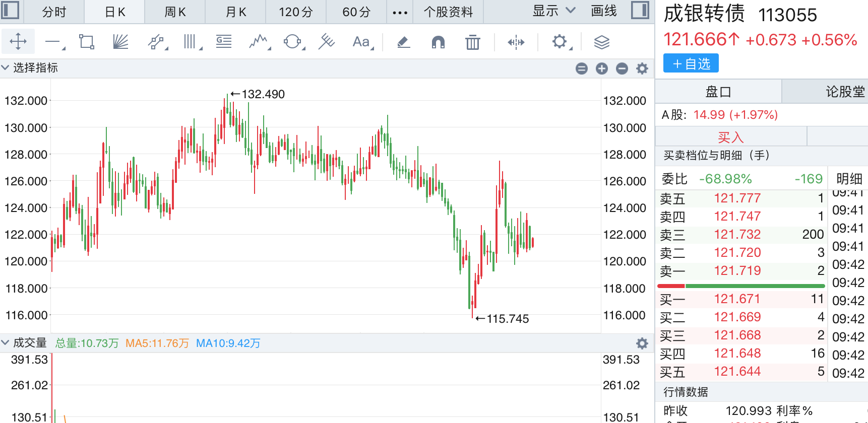868x423 pixels.
Task: Click the trash can delete-drawings icon
Action: 472,42
